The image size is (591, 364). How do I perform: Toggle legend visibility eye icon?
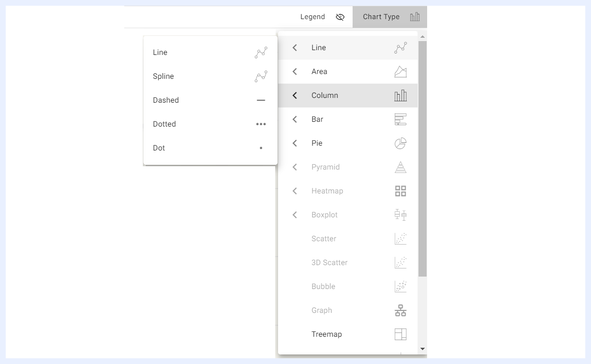340,17
